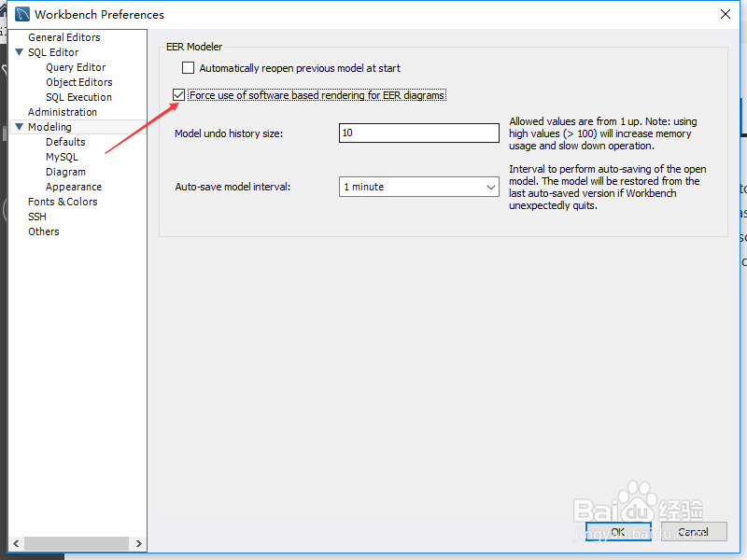Image resolution: width=747 pixels, height=560 pixels.
Task: Open the Diagram preferences page
Action: click(x=65, y=172)
